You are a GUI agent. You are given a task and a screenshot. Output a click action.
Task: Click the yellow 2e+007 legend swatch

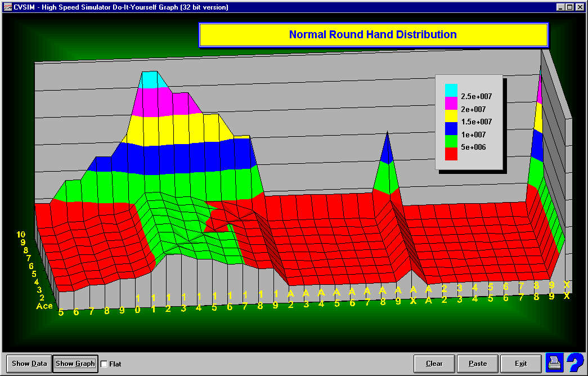pos(451,115)
